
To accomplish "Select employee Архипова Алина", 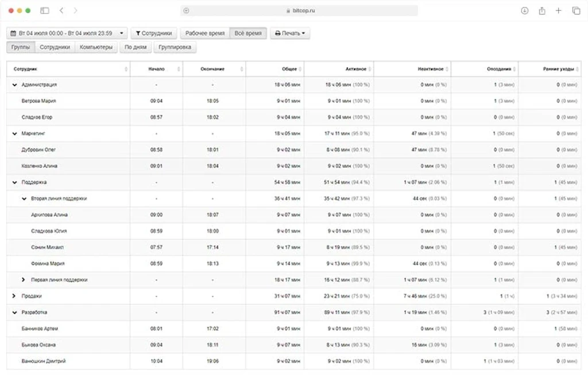I will [49, 215].
